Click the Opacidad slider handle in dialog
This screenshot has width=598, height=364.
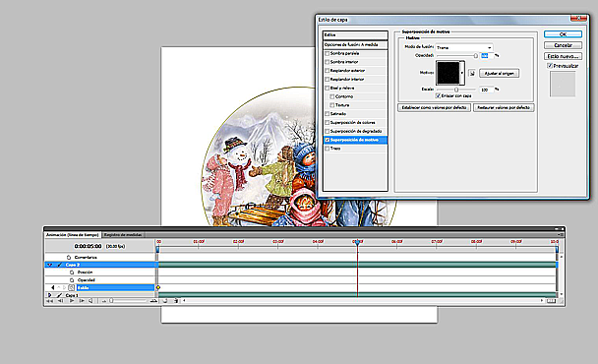tap(476, 56)
